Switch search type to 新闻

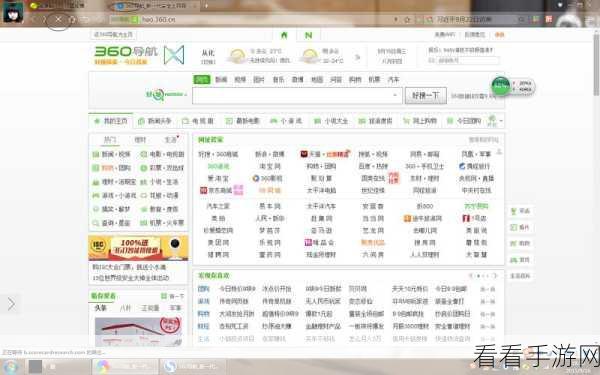tap(221, 80)
